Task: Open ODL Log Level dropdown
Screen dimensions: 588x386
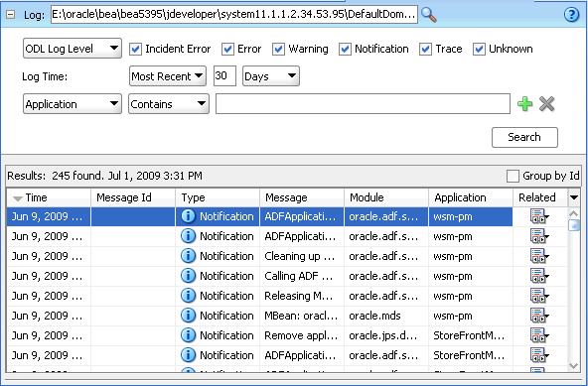Action: coord(73,49)
